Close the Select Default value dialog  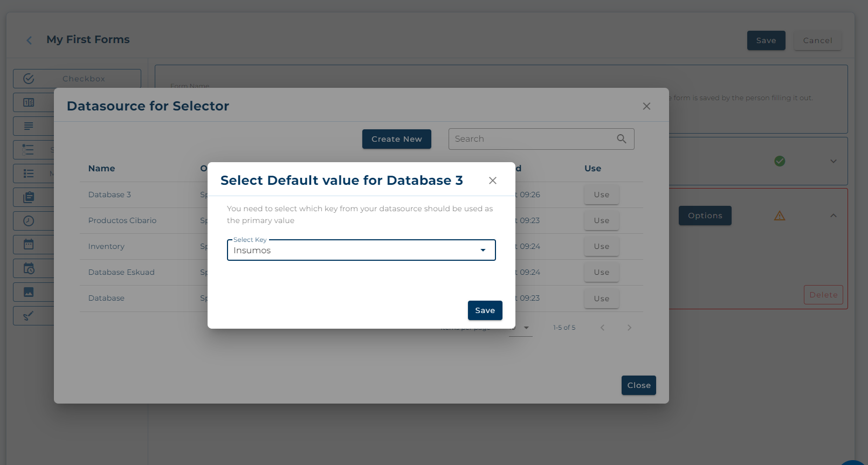[x=492, y=181]
